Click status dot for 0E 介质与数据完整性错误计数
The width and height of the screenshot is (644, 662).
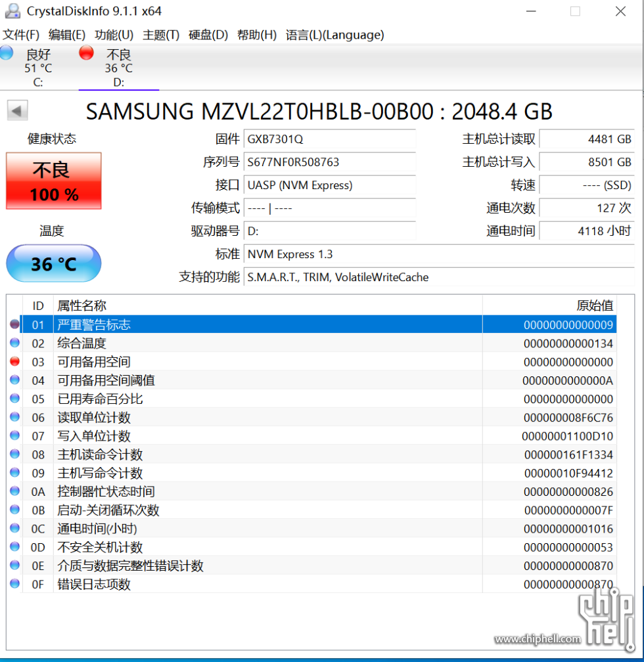pos(15,565)
